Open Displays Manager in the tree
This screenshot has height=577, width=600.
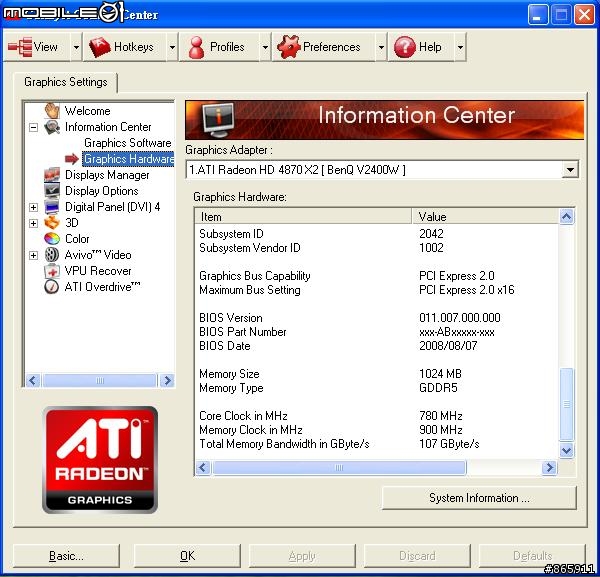tap(107, 175)
